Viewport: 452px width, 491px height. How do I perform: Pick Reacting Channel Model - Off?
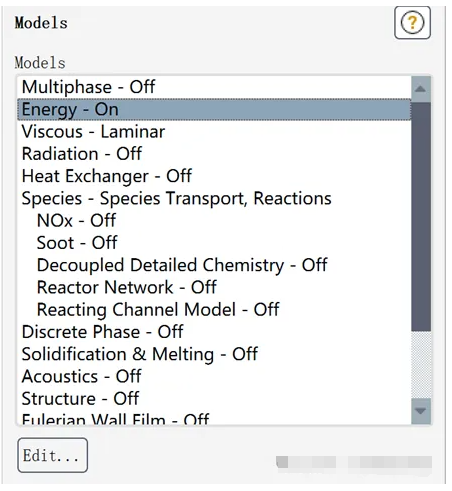coord(214,310)
